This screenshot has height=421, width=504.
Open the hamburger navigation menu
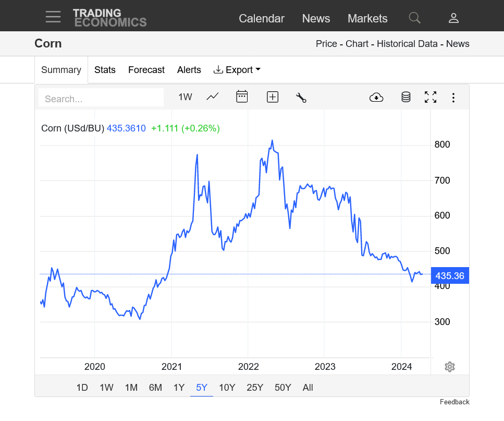[53, 17]
